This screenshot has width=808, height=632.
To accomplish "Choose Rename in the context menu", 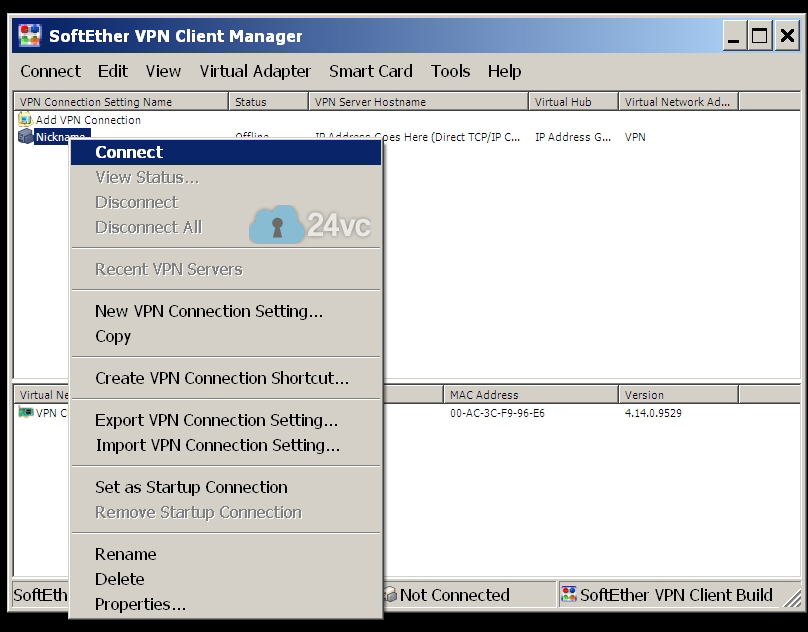I will click(226, 554).
